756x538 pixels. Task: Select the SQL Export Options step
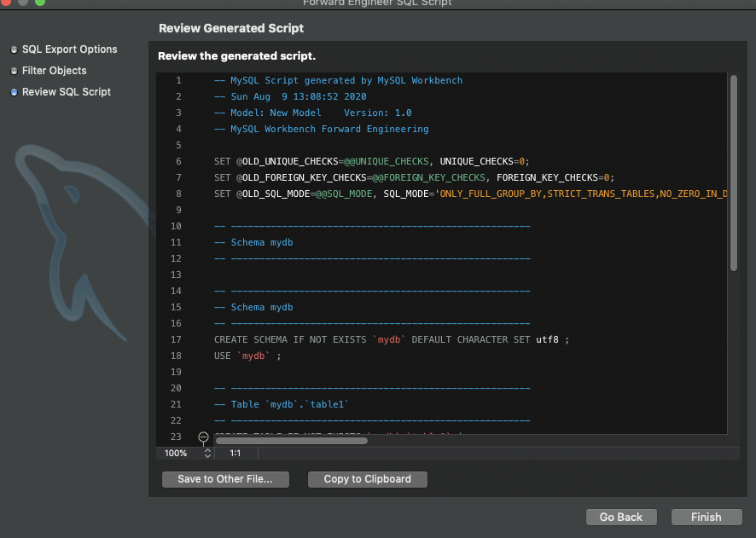[69, 49]
